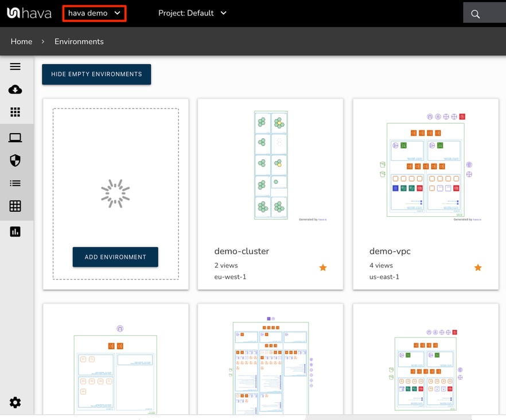This screenshot has height=420, width=506.
Task: Open the table grid icon in sidebar
Action: pos(15,206)
